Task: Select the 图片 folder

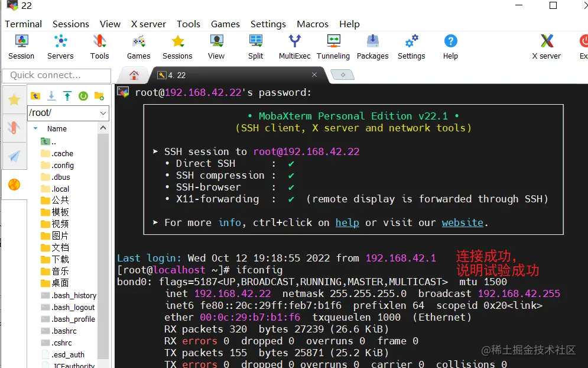Action: (x=55, y=236)
